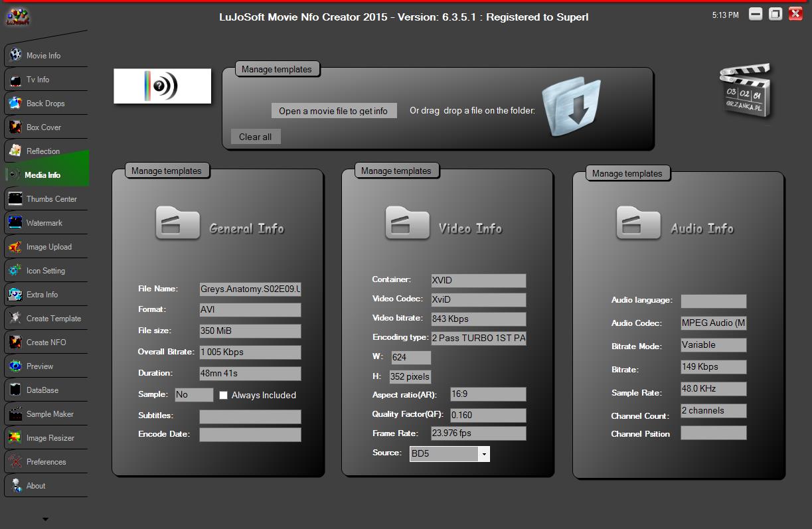This screenshot has width=812, height=529.
Task: Expand the sidebar list with the down arrow
Action: click(45, 519)
